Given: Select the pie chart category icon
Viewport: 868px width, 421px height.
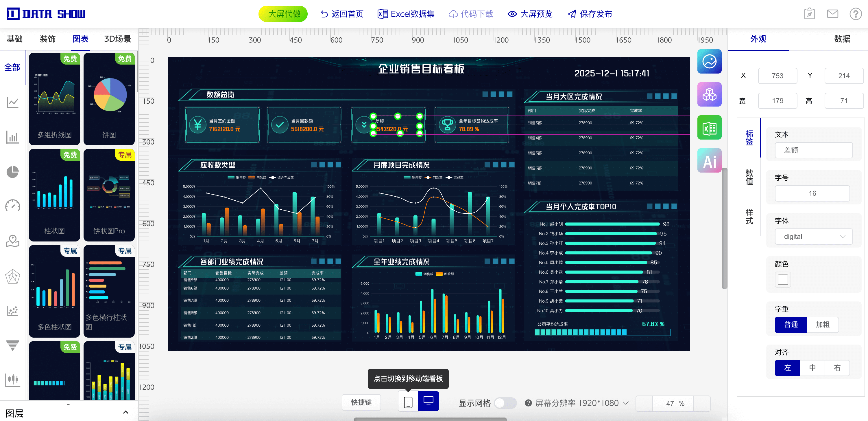Looking at the screenshot, I should click(x=13, y=172).
